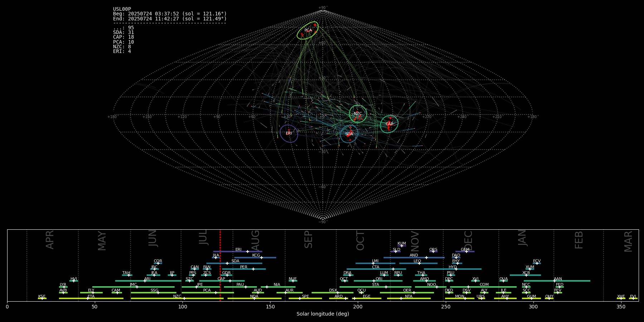Click the APR month label in timeline
Screen dimensions: 644x322
pos(50,240)
